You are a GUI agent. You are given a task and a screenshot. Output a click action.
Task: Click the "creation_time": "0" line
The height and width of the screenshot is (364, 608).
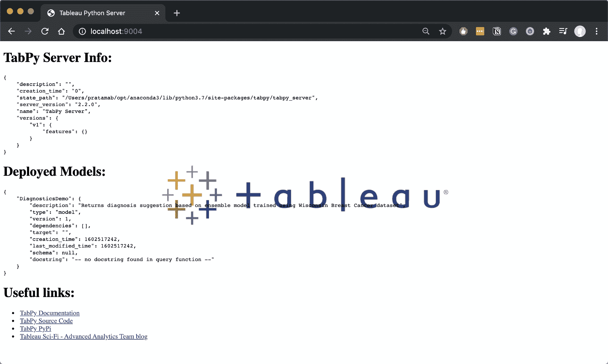[51, 91]
